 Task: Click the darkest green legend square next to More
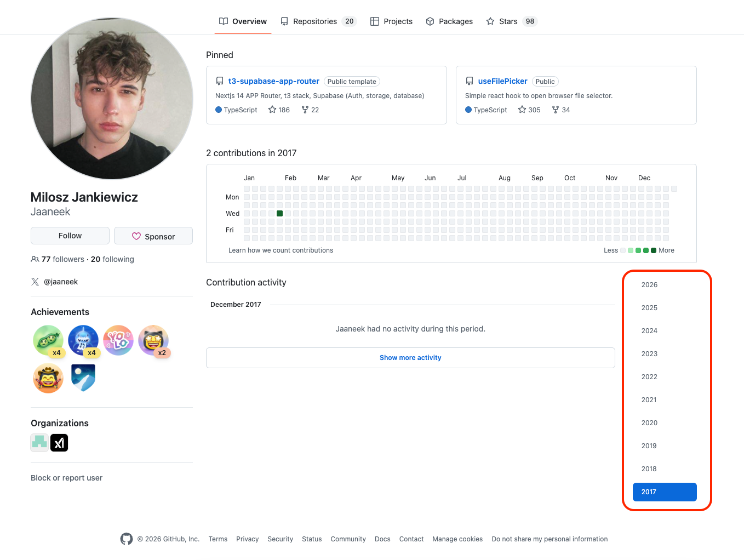pyautogui.click(x=654, y=250)
